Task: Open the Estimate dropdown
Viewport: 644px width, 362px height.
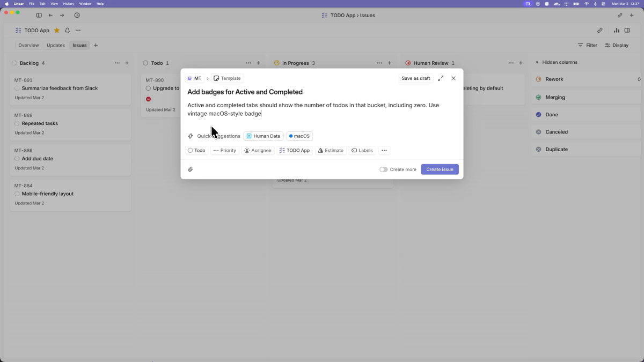Action: click(331, 151)
